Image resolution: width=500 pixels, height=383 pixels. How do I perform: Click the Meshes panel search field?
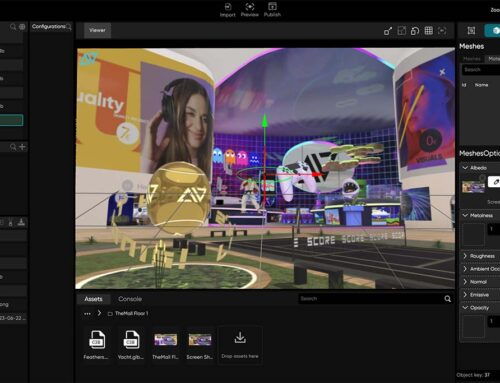point(481,70)
